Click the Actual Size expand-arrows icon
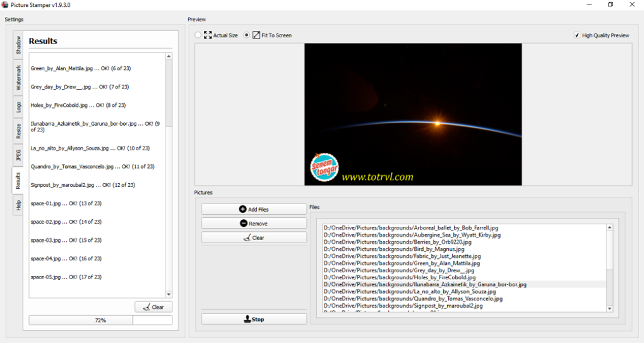 tap(208, 35)
